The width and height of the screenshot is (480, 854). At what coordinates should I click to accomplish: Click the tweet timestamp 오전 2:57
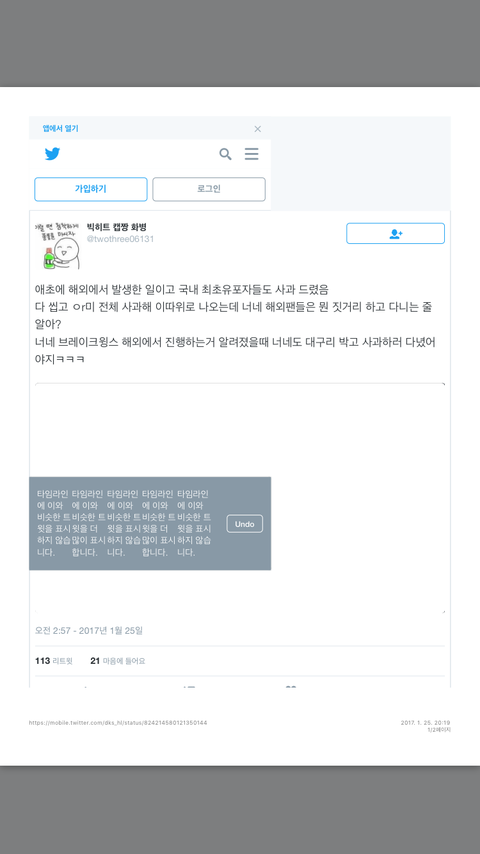click(89, 631)
